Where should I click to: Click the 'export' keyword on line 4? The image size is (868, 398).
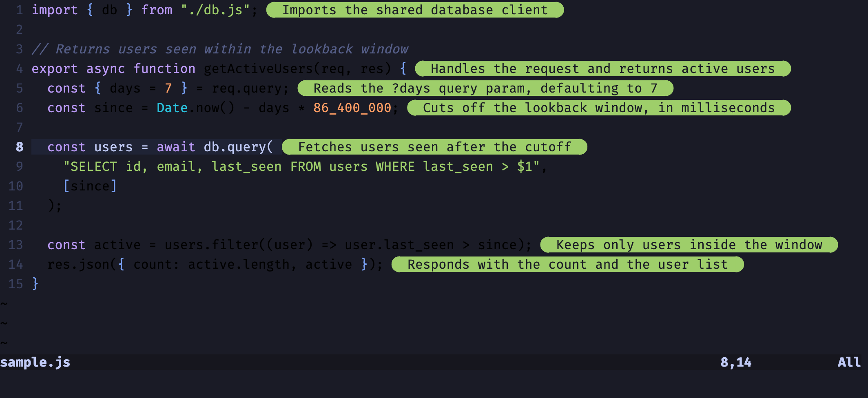tap(55, 69)
